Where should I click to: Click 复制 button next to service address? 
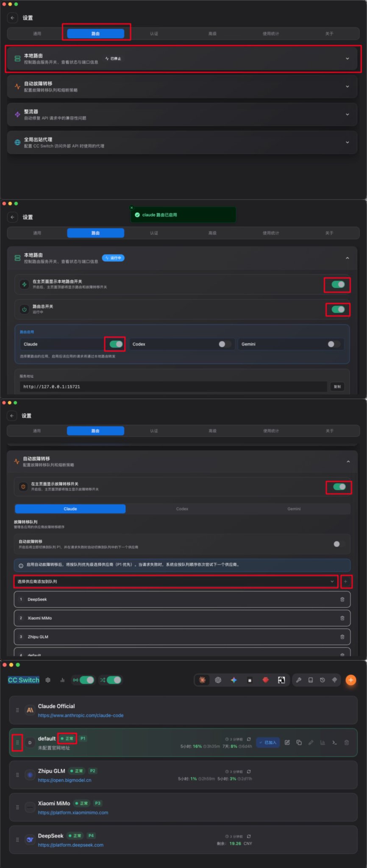pos(337,387)
